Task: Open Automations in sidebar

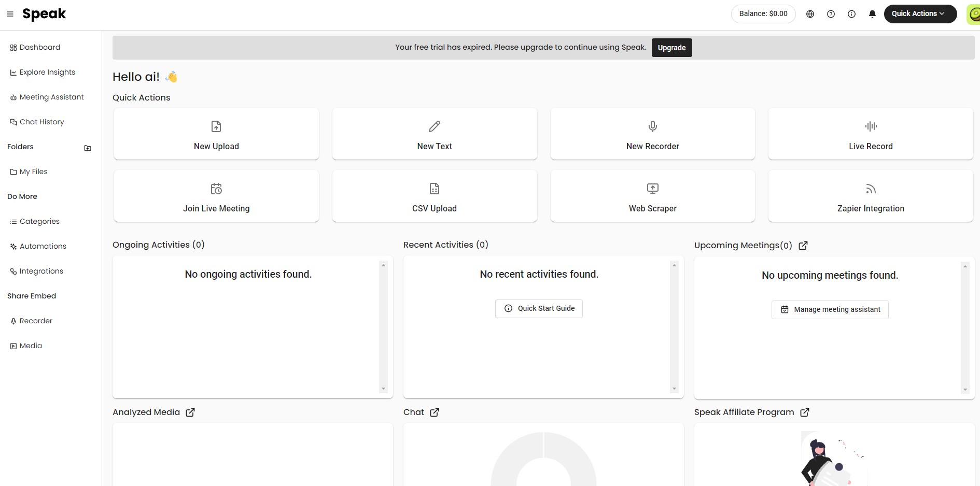Action: [38, 246]
